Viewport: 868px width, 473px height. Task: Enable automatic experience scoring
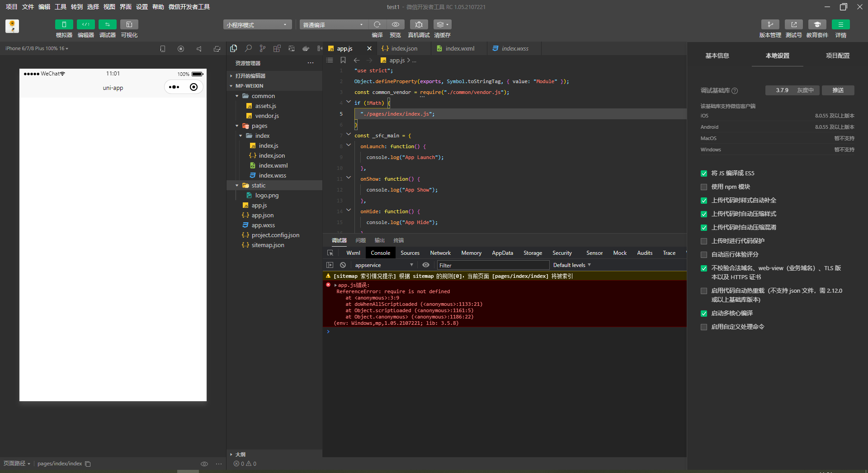tap(704, 255)
